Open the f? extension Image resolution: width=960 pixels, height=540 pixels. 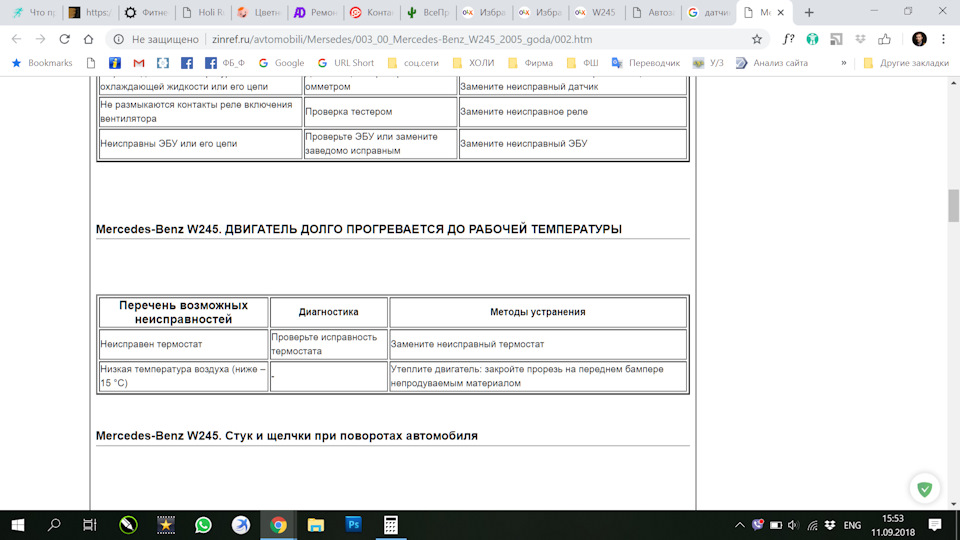tap(788, 39)
